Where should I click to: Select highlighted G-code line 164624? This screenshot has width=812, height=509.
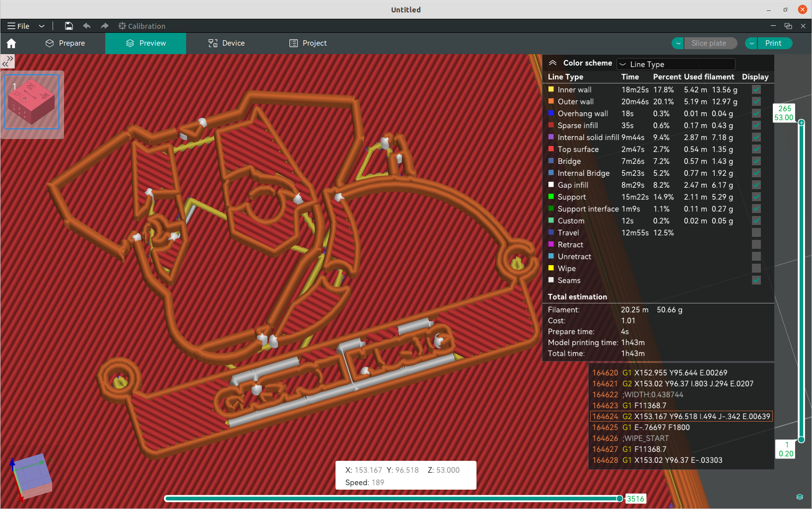pyautogui.click(x=681, y=417)
